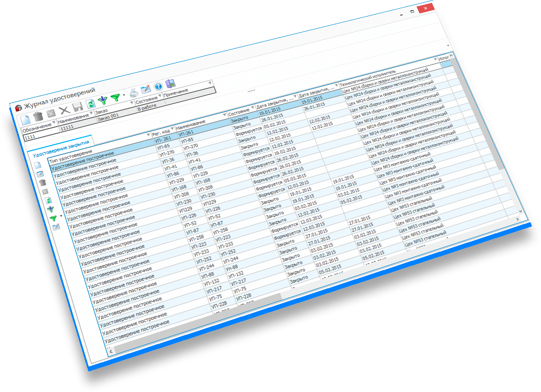This screenshot has width=541, height=392.
Task: Click the Наименование field containing 11111
Action: [x=78, y=124]
